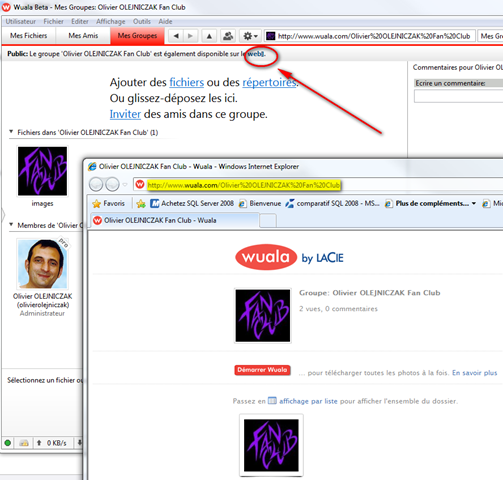Select Olivier OLEJNICZAK's member photo
503x480 pixels.
click(42, 264)
